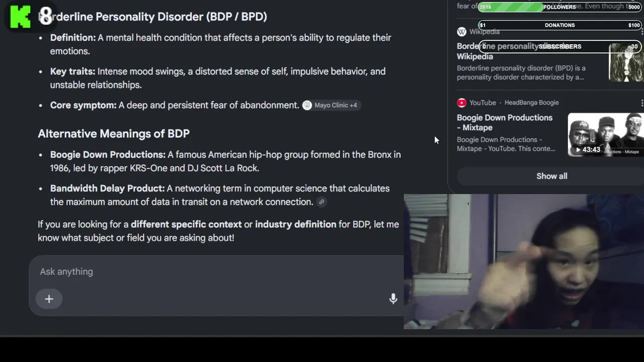Image resolution: width=644 pixels, height=362 pixels.
Task: Click the bold 'industry definition' text
Action: pos(295,224)
